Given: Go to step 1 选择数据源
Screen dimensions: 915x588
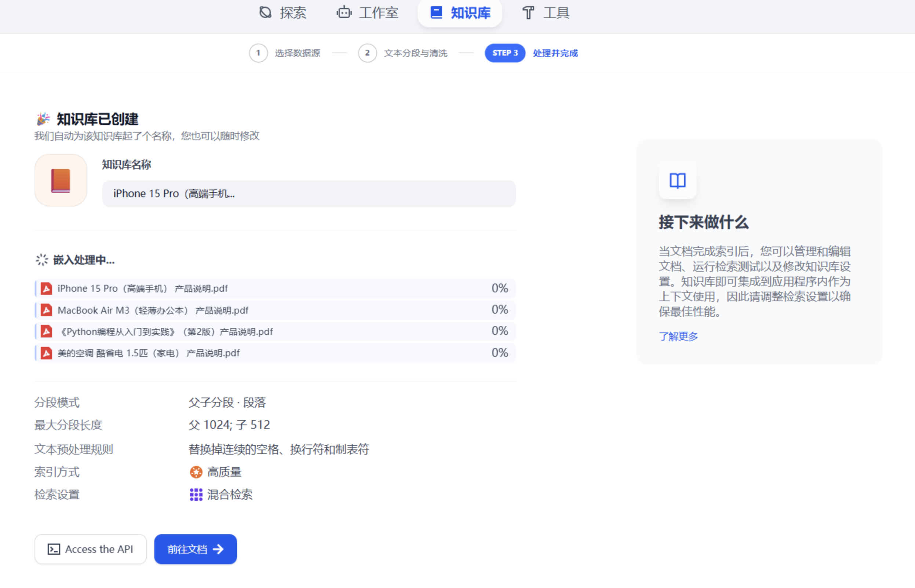Looking at the screenshot, I should (x=285, y=53).
